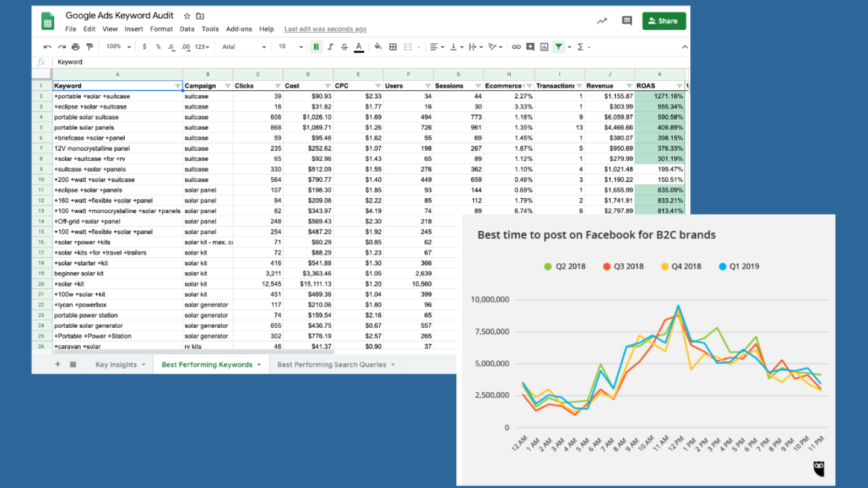
Task: Open the fill color paint bucket
Action: tap(378, 47)
